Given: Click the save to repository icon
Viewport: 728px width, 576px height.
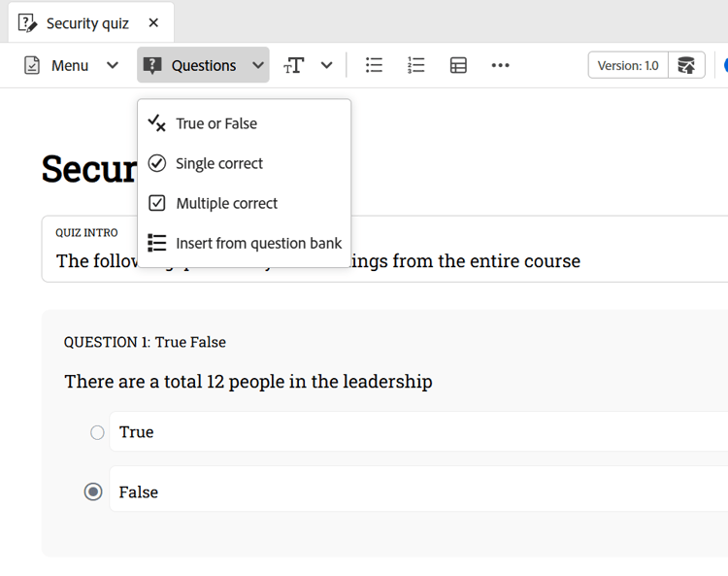Looking at the screenshot, I should (686, 65).
